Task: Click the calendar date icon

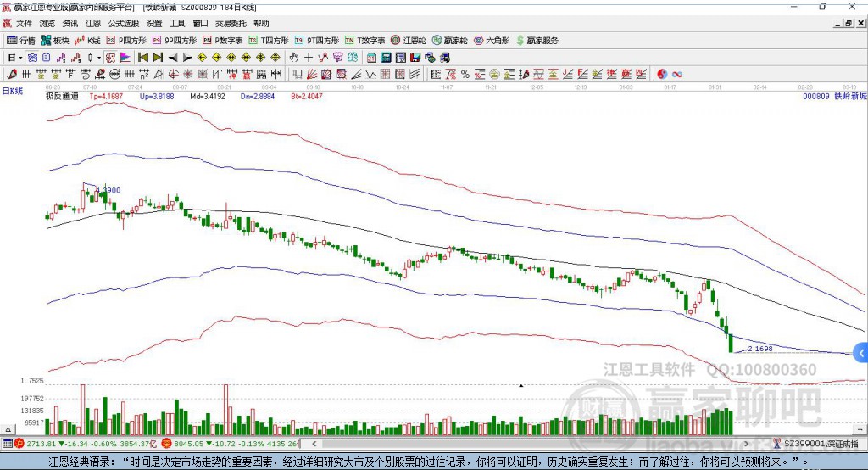Action: coord(371,58)
